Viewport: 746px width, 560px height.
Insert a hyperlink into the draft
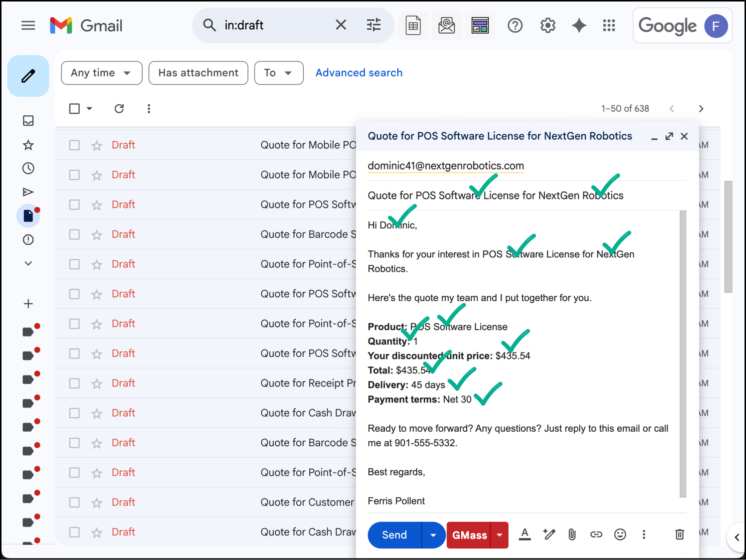pos(596,535)
